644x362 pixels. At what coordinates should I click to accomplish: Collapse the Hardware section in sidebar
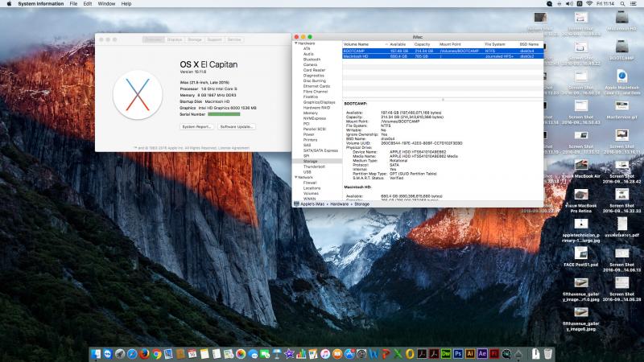(295, 43)
